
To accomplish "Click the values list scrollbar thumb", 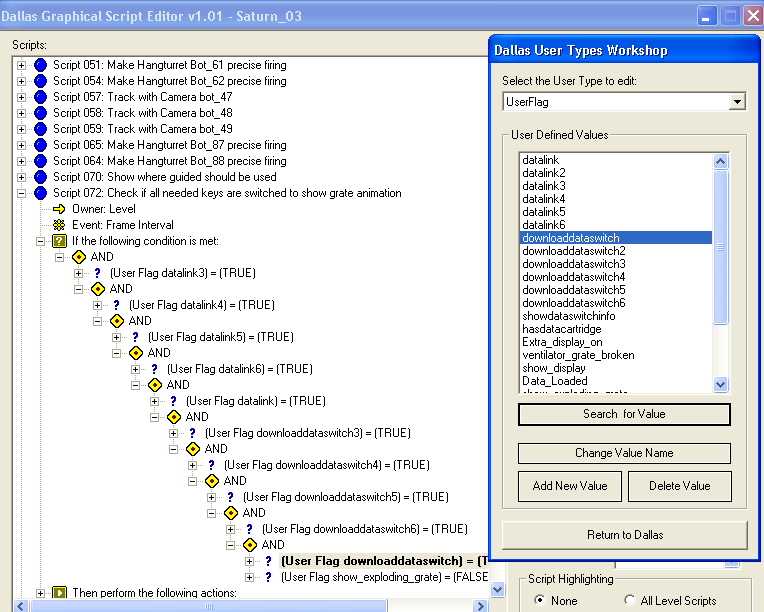I will tap(720, 247).
